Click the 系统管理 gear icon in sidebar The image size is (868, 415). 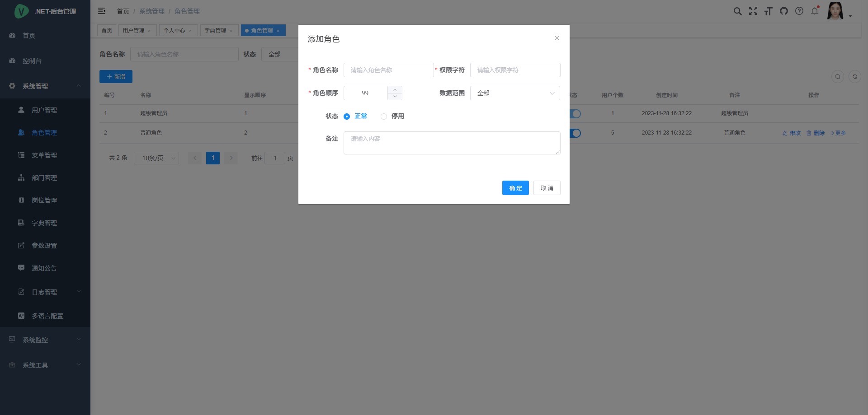pyautogui.click(x=12, y=86)
